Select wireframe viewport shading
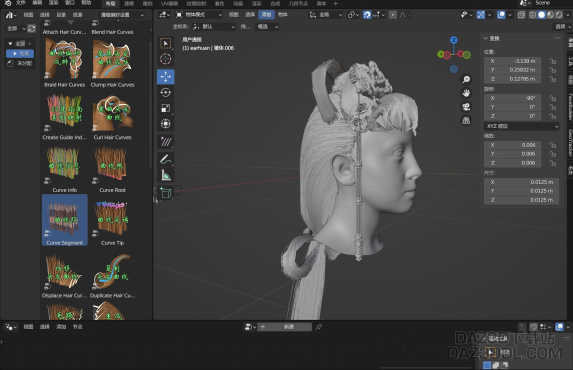 coord(533,15)
